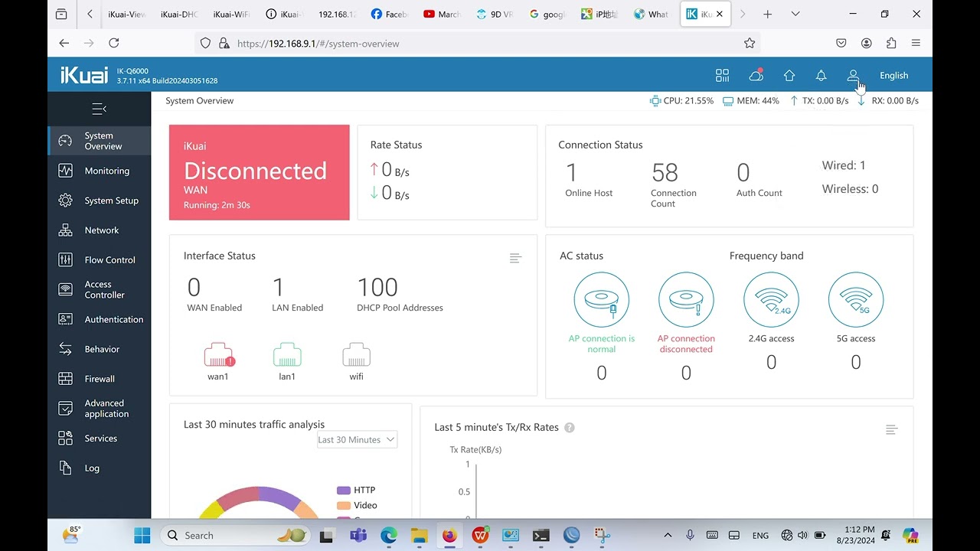The height and width of the screenshot is (551, 980).
Task: Click the cloud icon with red dot
Action: coord(756,75)
